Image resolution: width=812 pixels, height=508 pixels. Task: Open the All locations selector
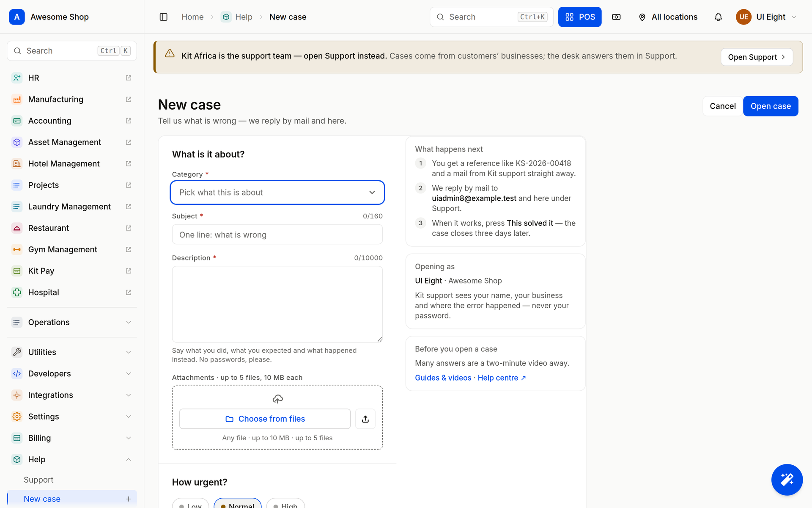(668, 17)
